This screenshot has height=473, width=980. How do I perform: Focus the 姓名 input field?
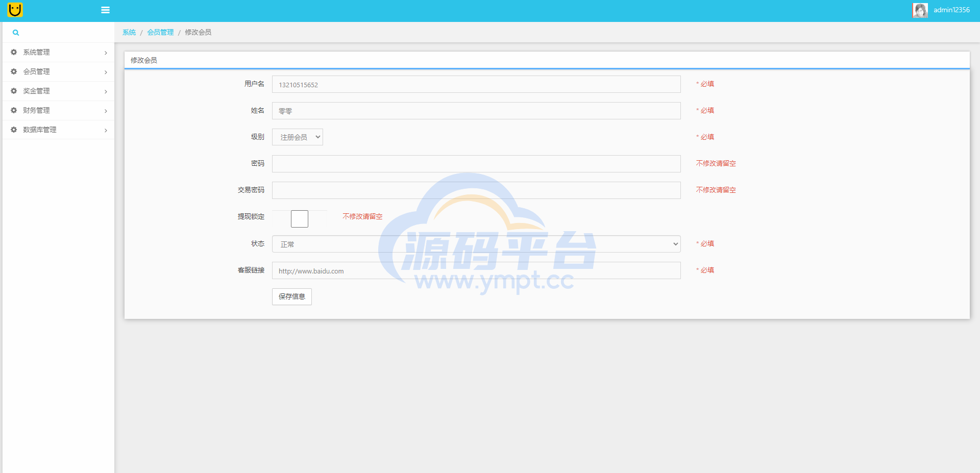click(x=476, y=111)
